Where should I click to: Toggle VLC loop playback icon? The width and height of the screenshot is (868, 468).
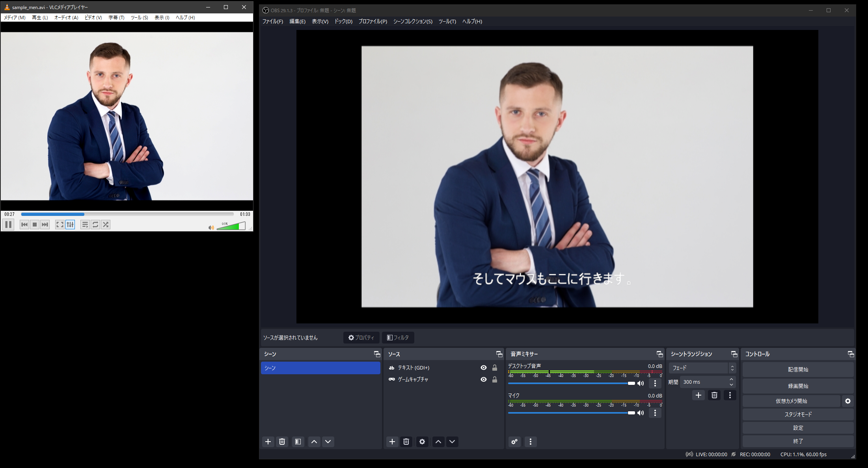(95, 225)
